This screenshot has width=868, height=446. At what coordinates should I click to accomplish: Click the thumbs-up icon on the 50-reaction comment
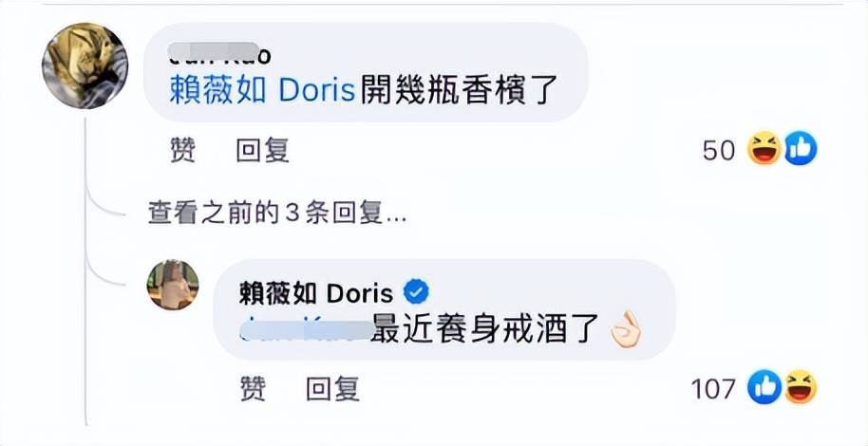(x=801, y=148)
